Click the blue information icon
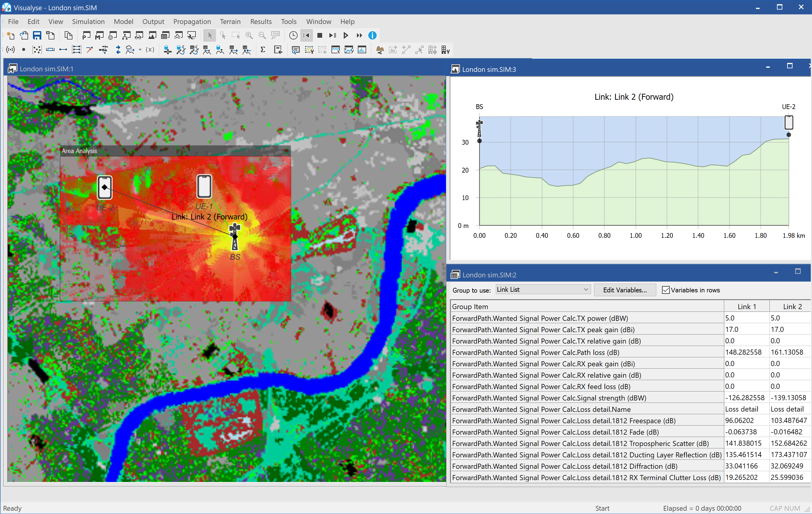The height and width of the screenshot is (514, 812). coord(372,35)
